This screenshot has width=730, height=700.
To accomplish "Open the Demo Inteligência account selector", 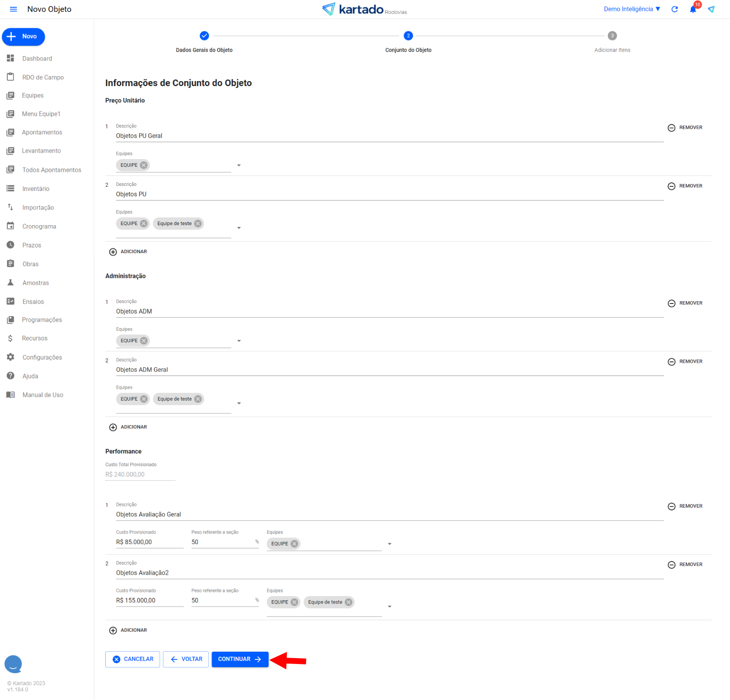I will [632, 9].
